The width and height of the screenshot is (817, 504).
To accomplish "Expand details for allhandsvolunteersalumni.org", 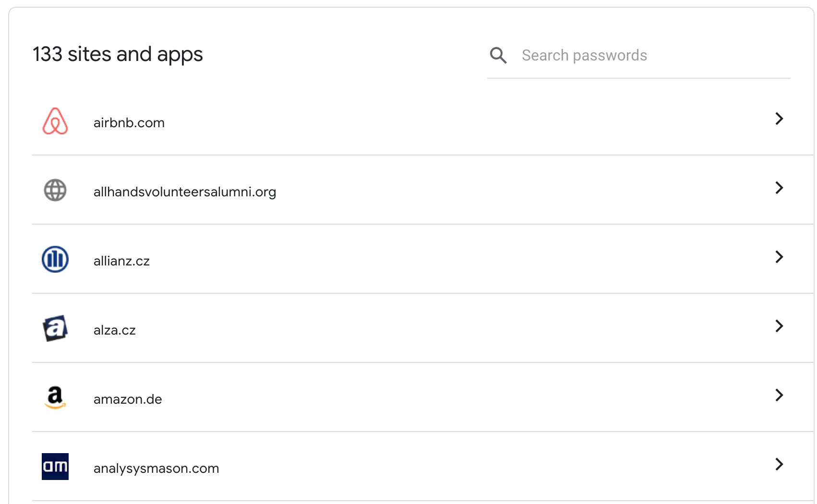I will (x=780, y=188).
